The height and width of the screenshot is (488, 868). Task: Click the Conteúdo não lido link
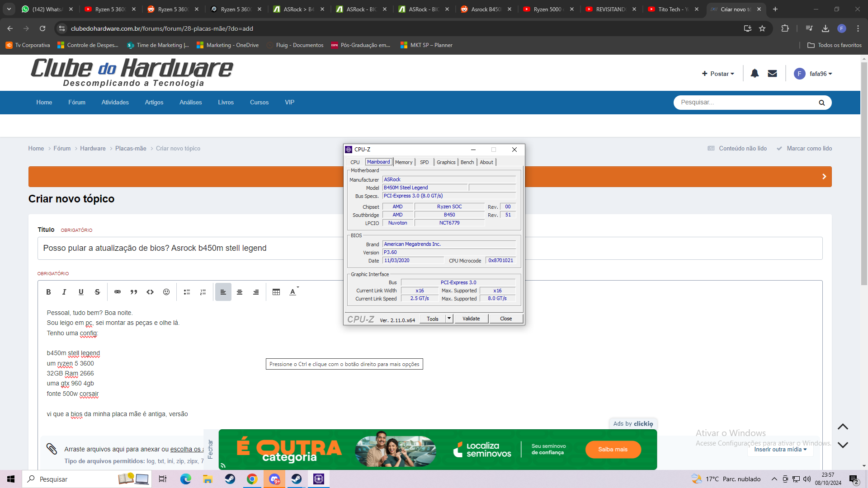coord(737,148)
